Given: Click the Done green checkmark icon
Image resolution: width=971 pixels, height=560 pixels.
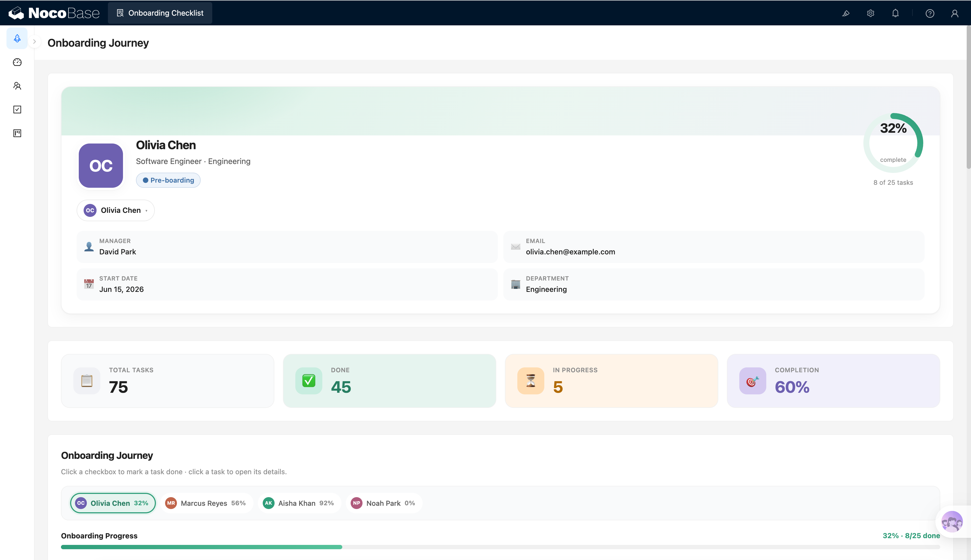Looking at the screenshot, I should pyautogui.click(x=309, y=381).
